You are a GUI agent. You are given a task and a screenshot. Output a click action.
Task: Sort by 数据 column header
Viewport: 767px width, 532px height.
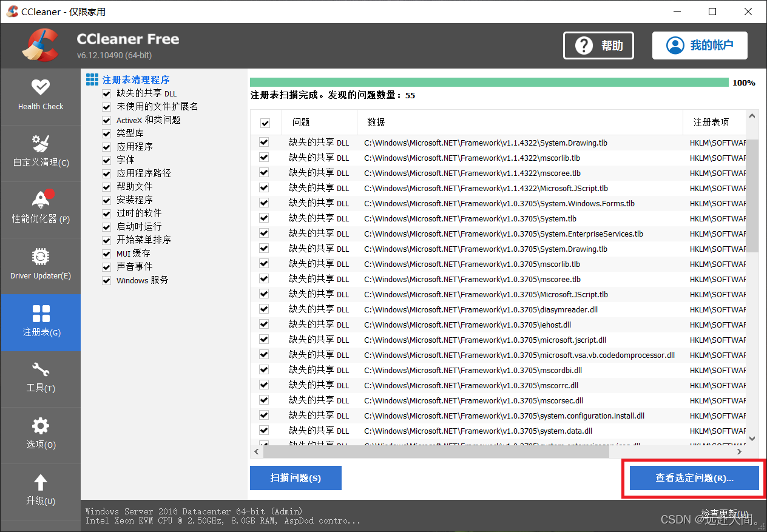520,123
